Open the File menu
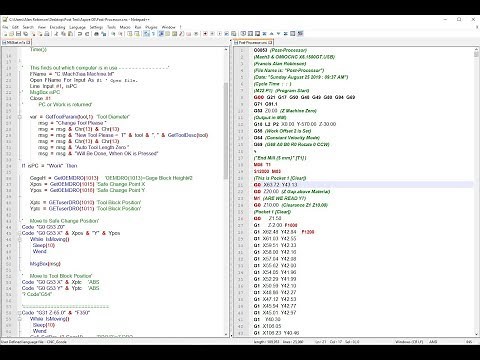Viewport: 480px width, 360px height. point(5,27)
